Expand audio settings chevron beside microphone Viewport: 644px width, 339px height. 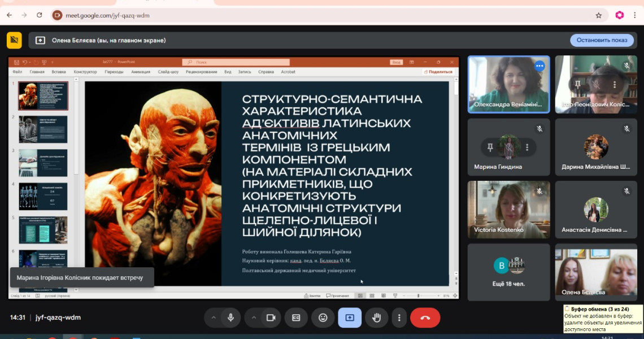pyautogui.click(x=214, y=318)
